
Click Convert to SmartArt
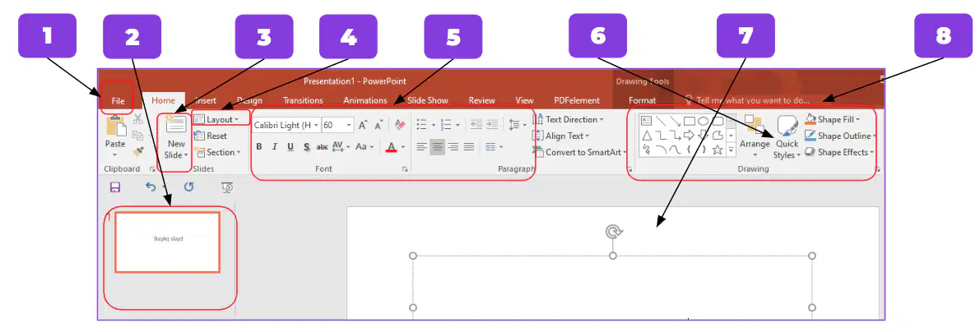(580, 152)
